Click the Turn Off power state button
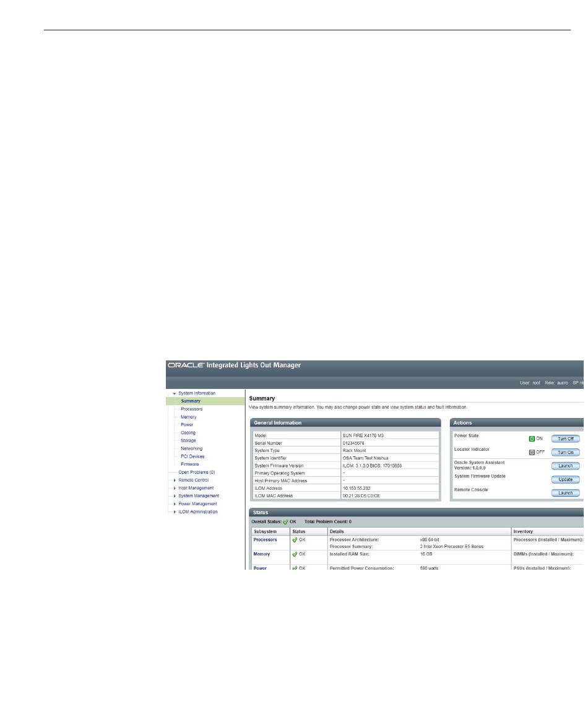Screen dimensions: 588x714 point(566,439)
